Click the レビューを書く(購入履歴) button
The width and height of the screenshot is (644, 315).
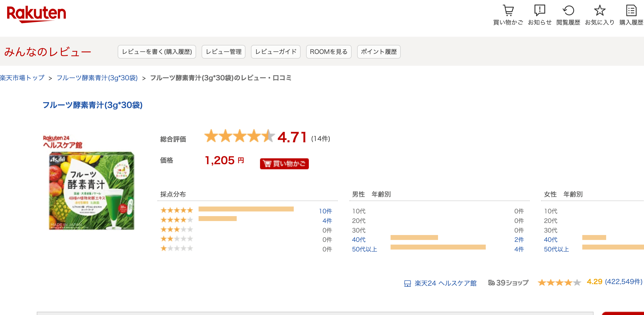click(157, 52)
